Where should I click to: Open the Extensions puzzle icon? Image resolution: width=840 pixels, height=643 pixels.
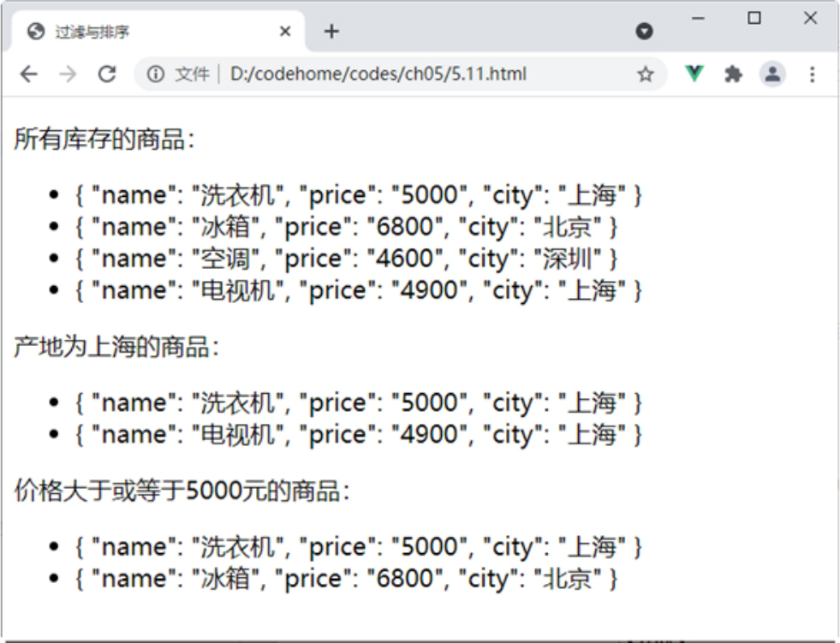(x=733, y=74)
